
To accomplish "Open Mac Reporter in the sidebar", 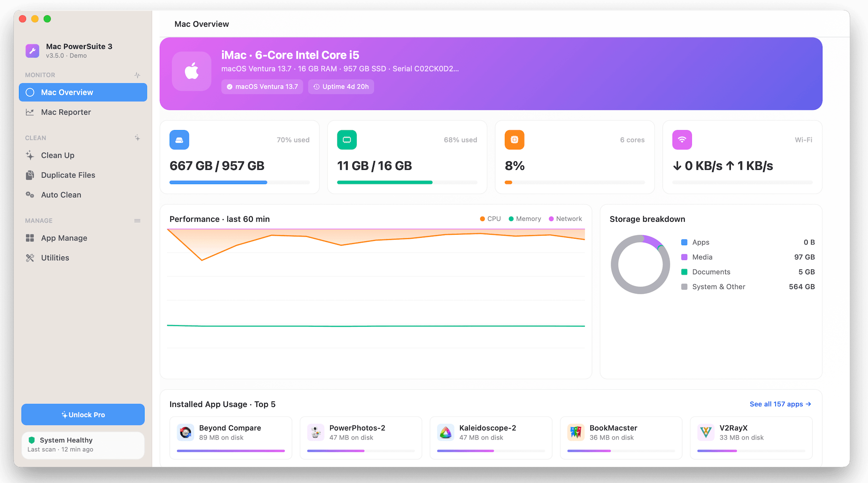I will [83, 112].
